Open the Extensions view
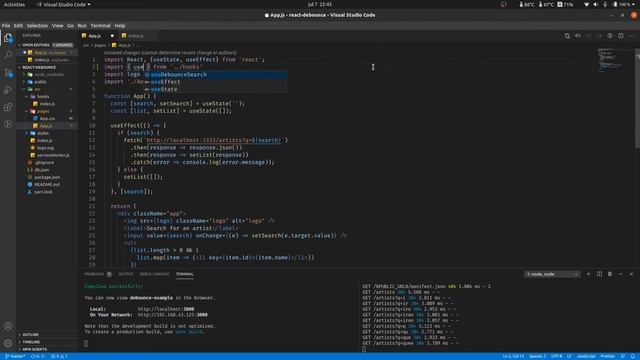Viewport: 640px width, 360px height. pos(8,107)
